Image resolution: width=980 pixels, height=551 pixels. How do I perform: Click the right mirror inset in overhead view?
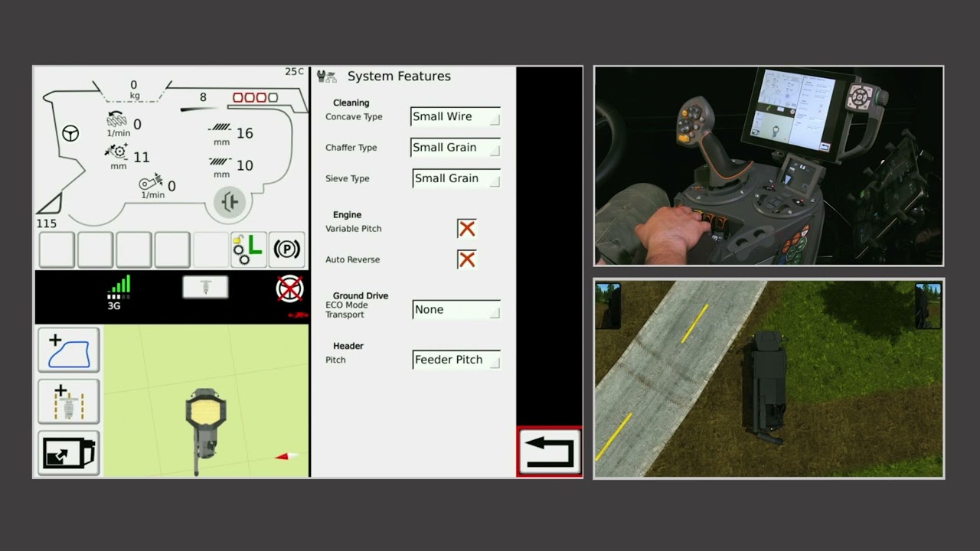[928, 305]
